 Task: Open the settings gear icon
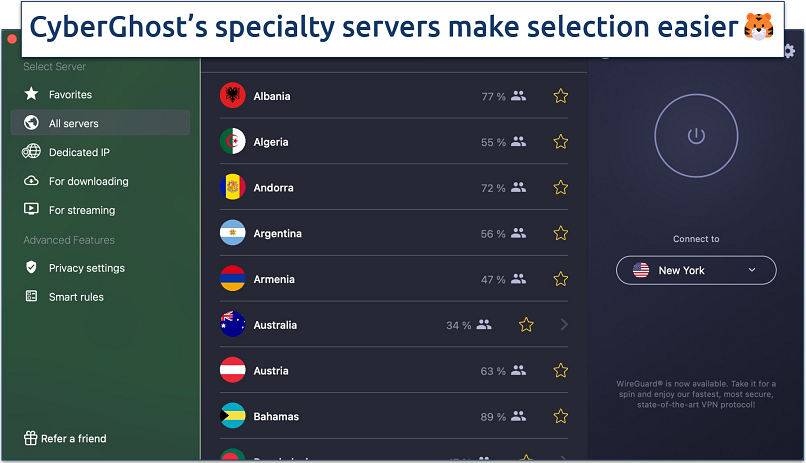(x=790, y=51)
